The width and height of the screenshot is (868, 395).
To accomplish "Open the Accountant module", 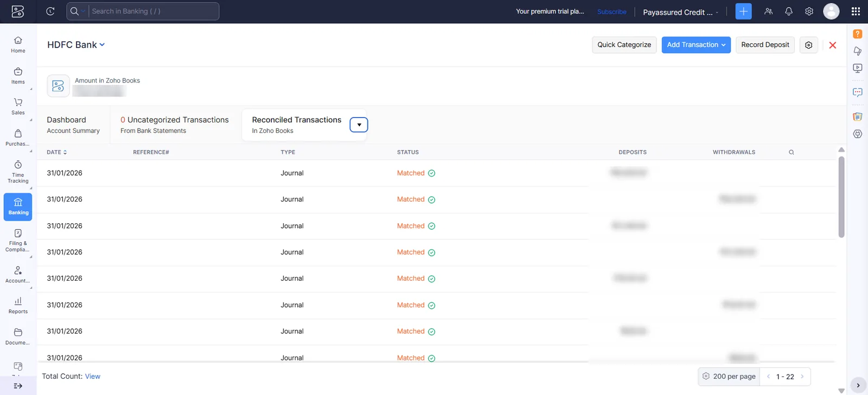I will coord(18,275).
